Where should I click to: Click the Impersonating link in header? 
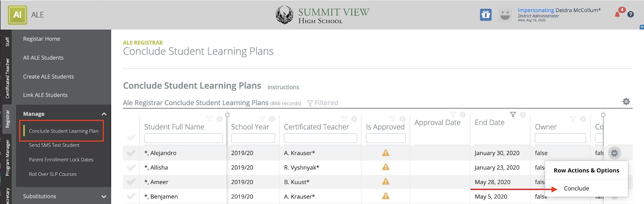536,10
